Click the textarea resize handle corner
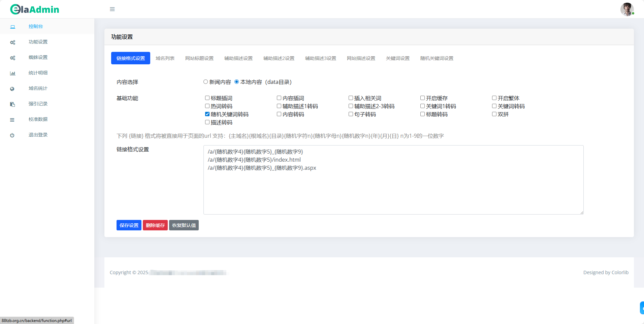The width and height of the screenshot is (644, 324). 581,212
